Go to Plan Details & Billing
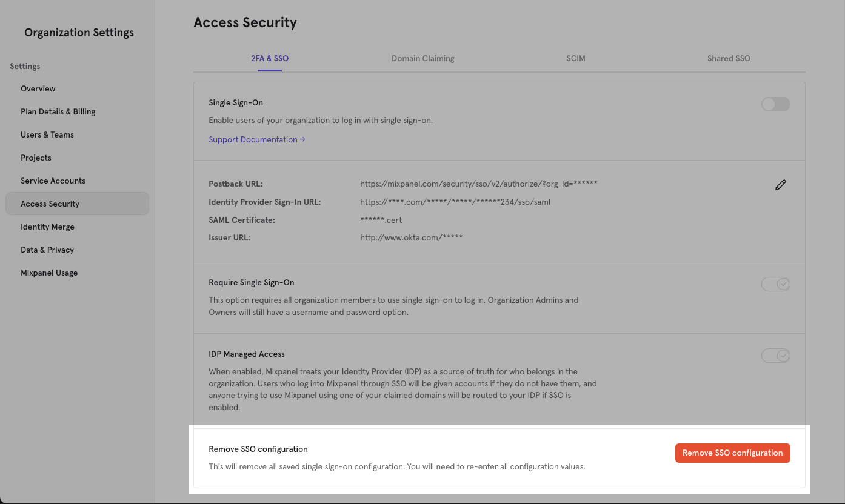 tap(58, 111)
